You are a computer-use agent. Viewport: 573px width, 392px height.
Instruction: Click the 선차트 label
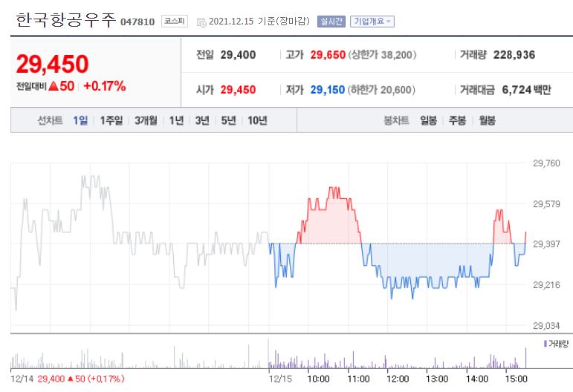click(50, 120)
